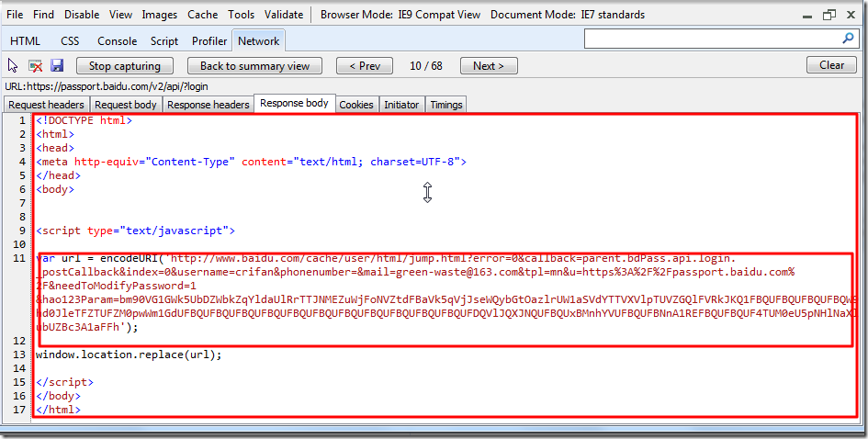Select the Network tab

pyautogui.click(x=258, y=41)
